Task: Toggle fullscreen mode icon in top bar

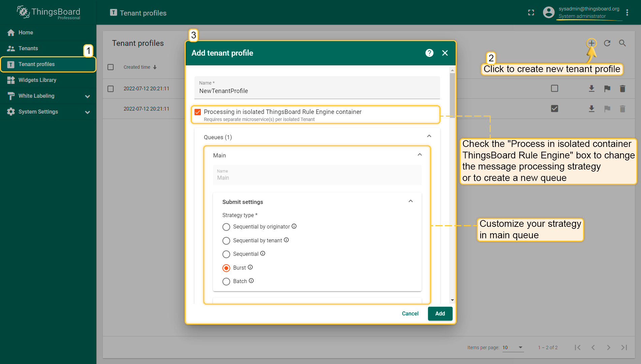Action: coord(531,13)
